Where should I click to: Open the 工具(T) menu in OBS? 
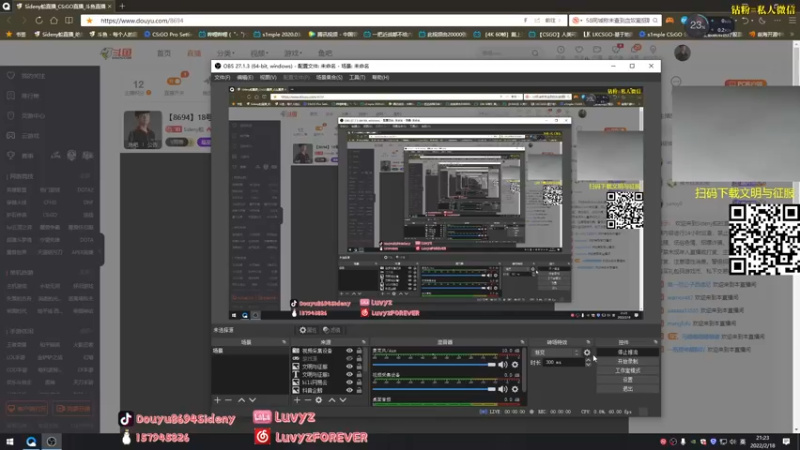357,78
